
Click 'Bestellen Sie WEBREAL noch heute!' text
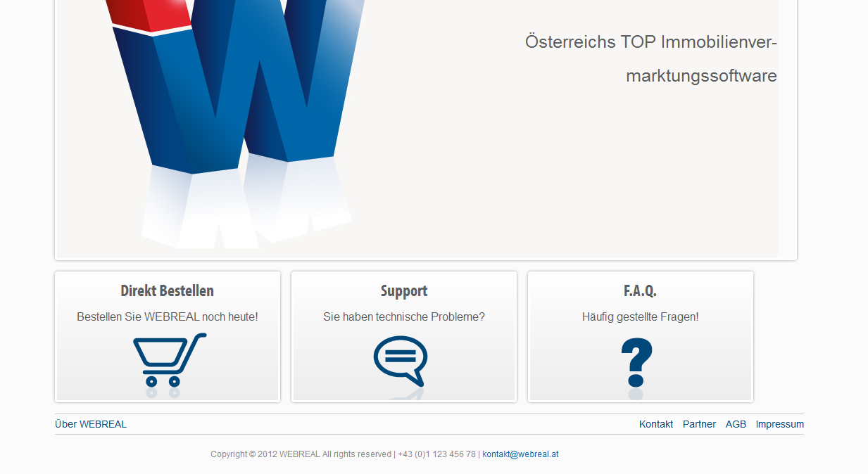(168, 317)
